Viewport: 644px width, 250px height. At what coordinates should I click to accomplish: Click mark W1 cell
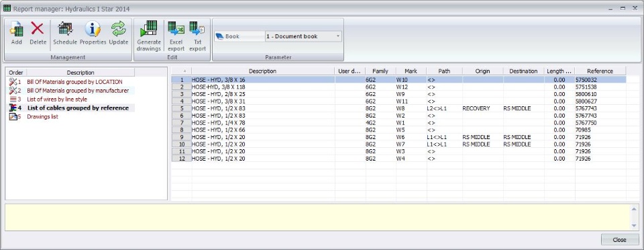(411, 122)
